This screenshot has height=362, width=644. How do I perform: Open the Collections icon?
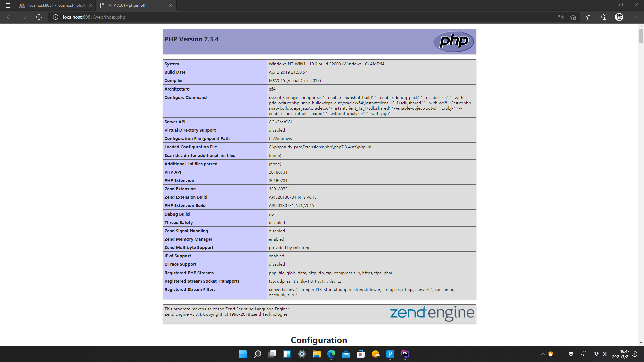click(x=604, y=17)
